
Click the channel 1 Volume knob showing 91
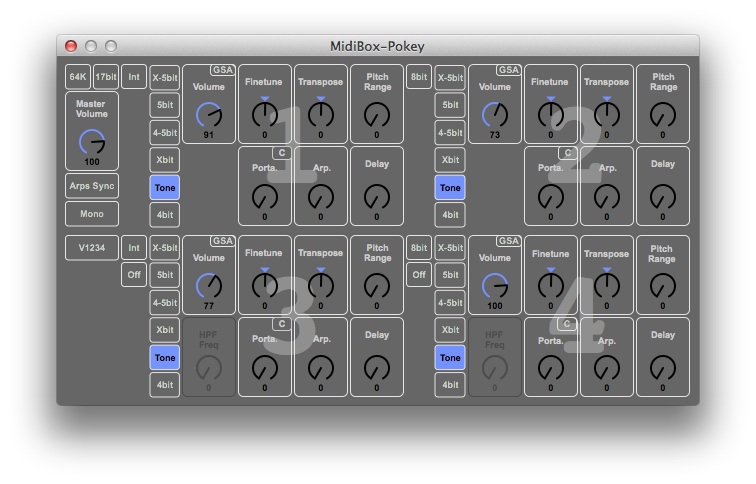(209, 115)
